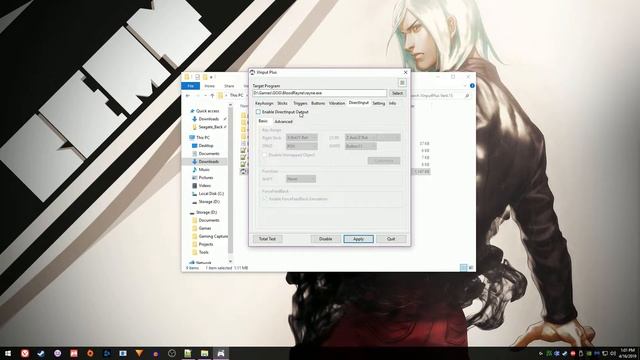Open Videos folder in sidebar
The width and height of the screenshot is (640, 360).
pyautogui.click(x=204, y=186)
